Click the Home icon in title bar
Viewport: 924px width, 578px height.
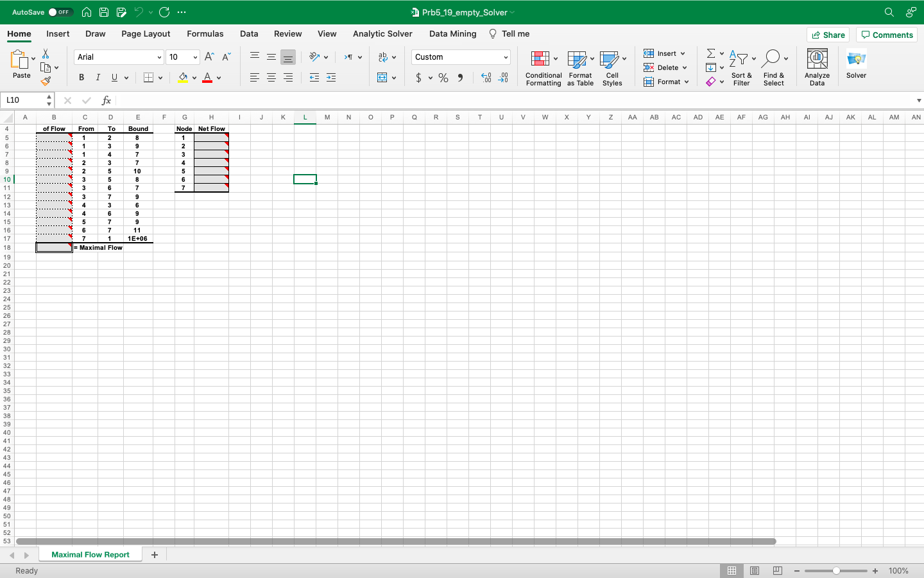(87, 12)
